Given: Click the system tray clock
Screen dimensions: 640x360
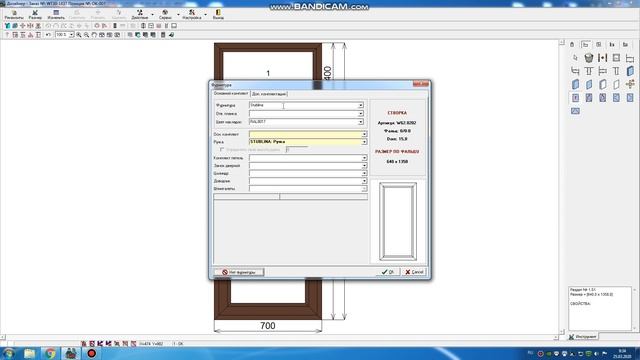Looking at the screenshot, I should tap(622, 353).
